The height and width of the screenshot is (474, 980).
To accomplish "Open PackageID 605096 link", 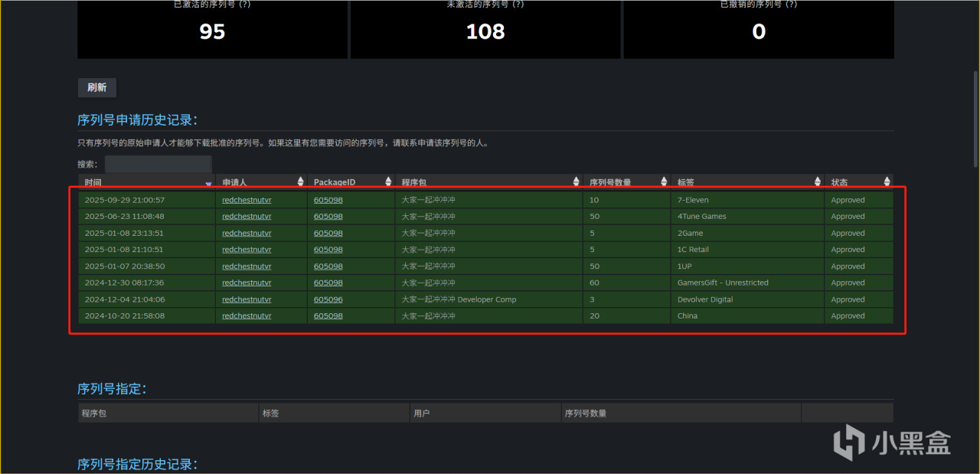I will [328, 299].
